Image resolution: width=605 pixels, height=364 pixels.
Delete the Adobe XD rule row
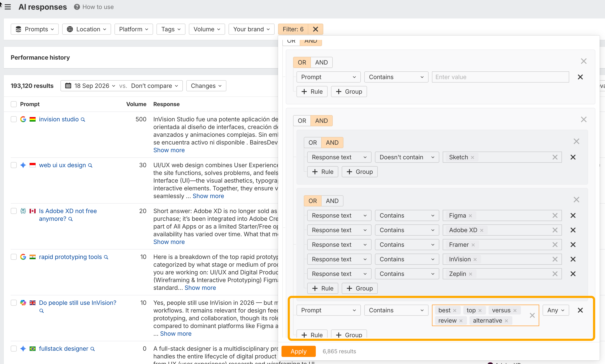tap(573, 230)
